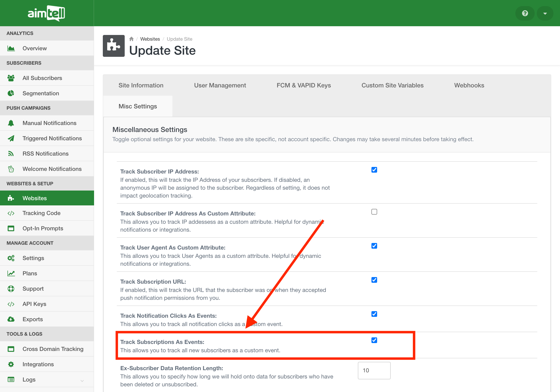Click the Websites breadcrumb link
The image size is (560, 392).
click(x=150, y=39)
